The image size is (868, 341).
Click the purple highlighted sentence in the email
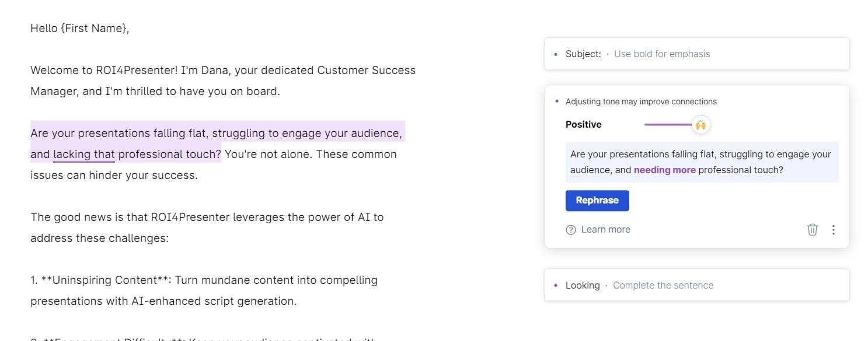pyautogui.click(x=216, y=133)
